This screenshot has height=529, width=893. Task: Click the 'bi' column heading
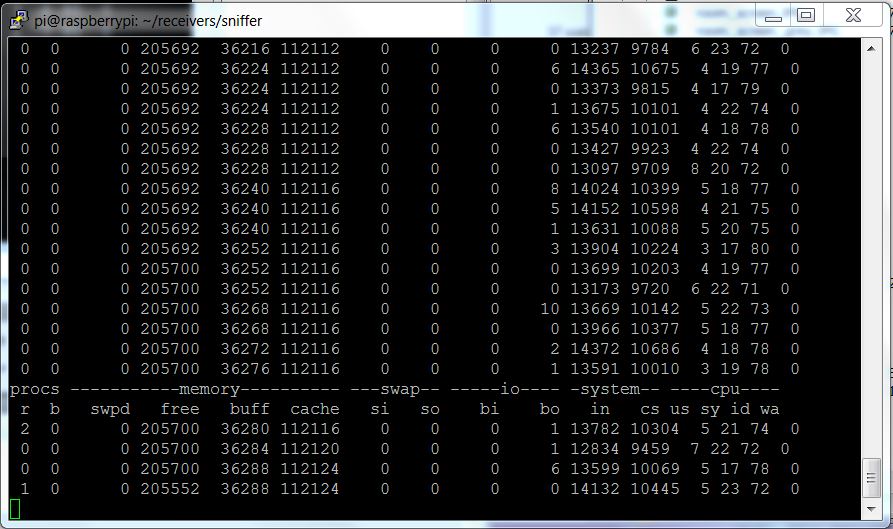490,409
